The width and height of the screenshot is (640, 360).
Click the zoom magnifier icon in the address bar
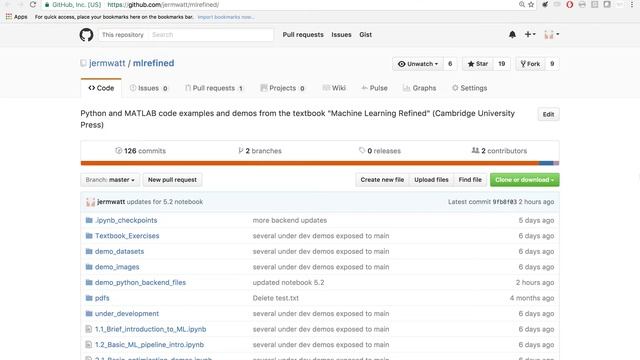coord(522,4)
